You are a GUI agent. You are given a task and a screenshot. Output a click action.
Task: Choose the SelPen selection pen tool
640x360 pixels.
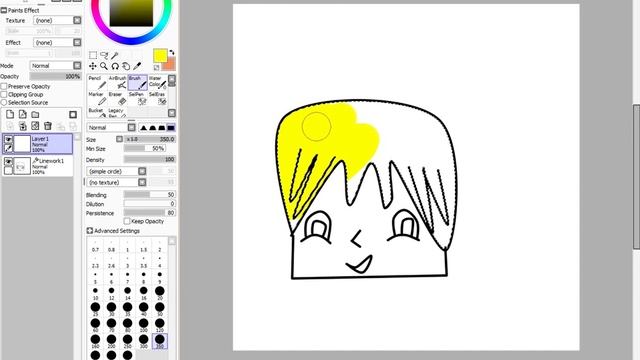point(138,98)
